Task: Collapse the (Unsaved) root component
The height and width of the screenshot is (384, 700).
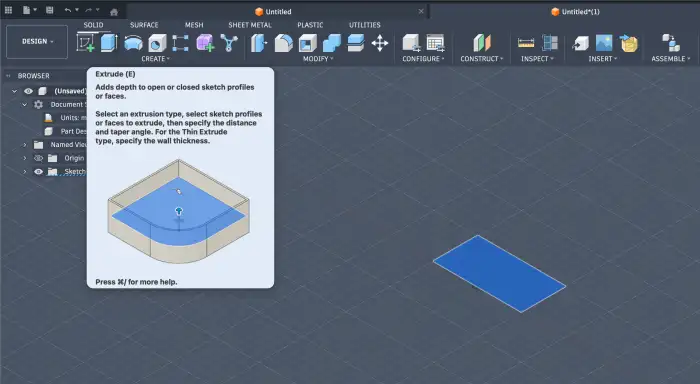Action: pyautogui.click(x=14, y=91)
